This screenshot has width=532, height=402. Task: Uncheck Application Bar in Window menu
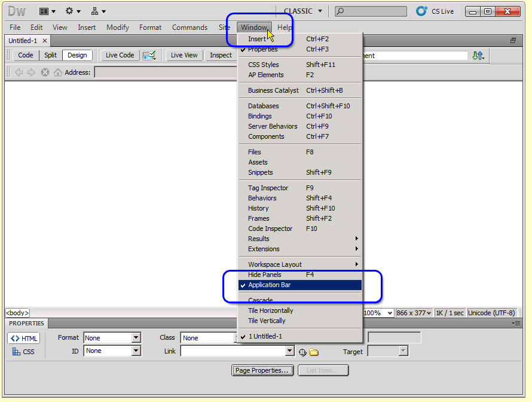point(300,285)
